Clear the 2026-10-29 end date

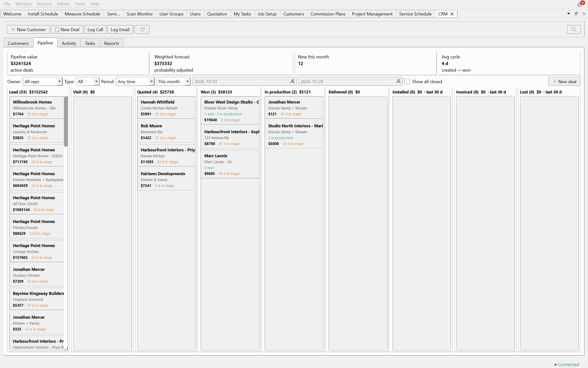(398, 81)
